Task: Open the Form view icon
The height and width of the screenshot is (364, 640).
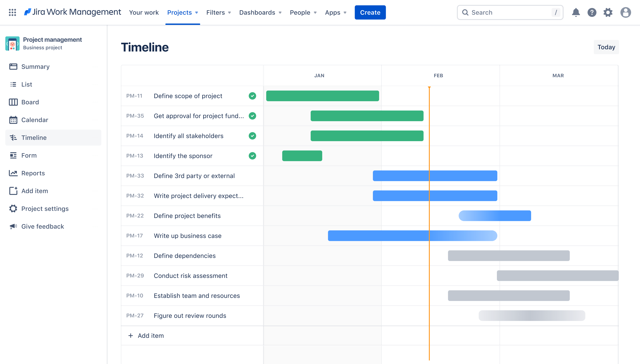Action: [13, 155]
